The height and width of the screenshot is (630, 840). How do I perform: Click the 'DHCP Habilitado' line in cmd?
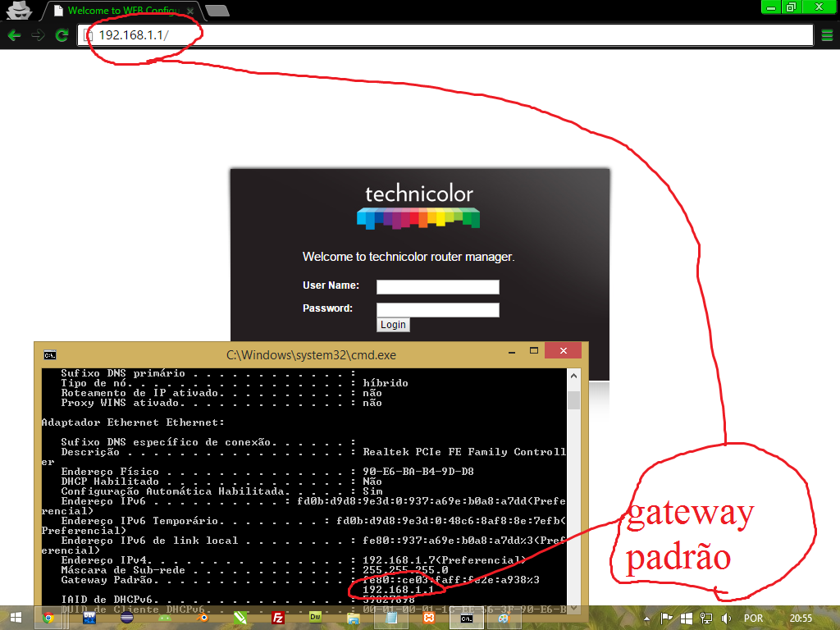click(221, 482)
